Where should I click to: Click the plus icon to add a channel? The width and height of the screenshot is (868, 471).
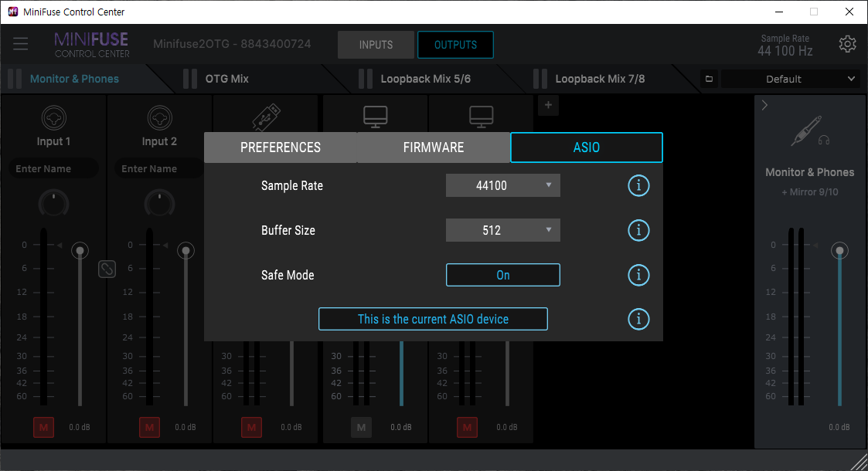[547, 105]
